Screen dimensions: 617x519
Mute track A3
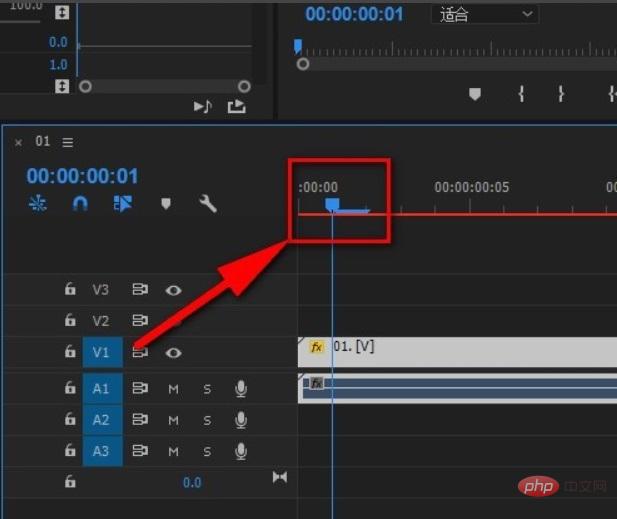[x=174, y=452]
